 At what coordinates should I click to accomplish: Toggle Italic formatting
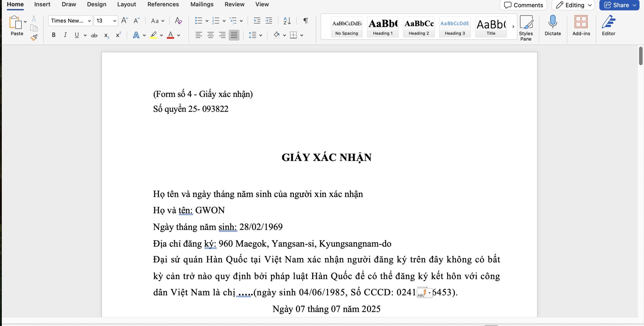(65, 35)
